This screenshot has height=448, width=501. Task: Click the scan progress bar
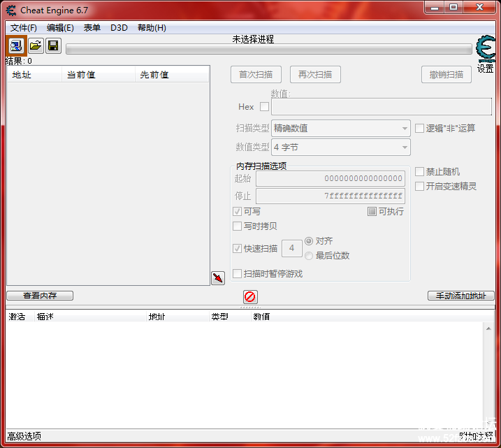[269, 49]
